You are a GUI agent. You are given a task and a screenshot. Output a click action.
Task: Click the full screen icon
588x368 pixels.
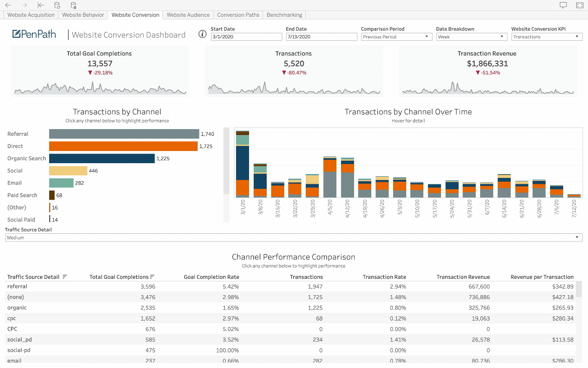(x=580, y=5)
